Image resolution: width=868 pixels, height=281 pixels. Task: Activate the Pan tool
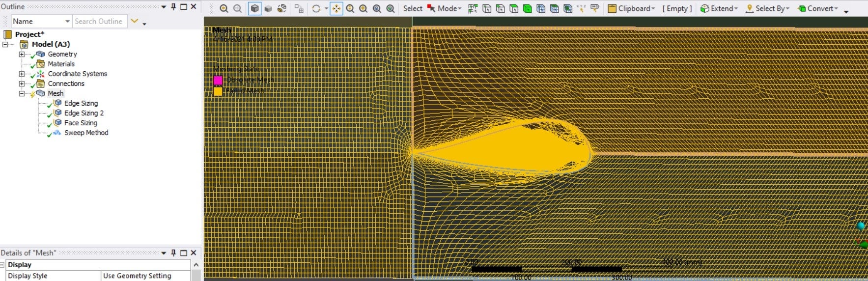point(336,8)
